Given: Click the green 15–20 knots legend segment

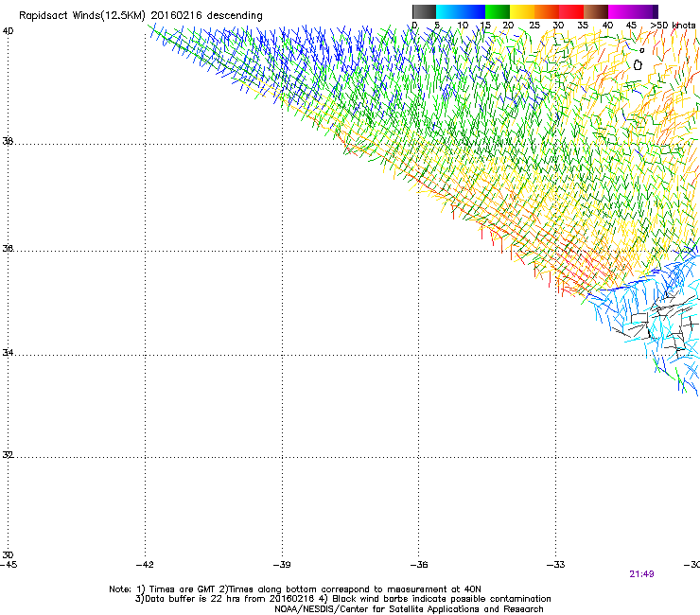Looking at the screenshot, I should (498, 11).
